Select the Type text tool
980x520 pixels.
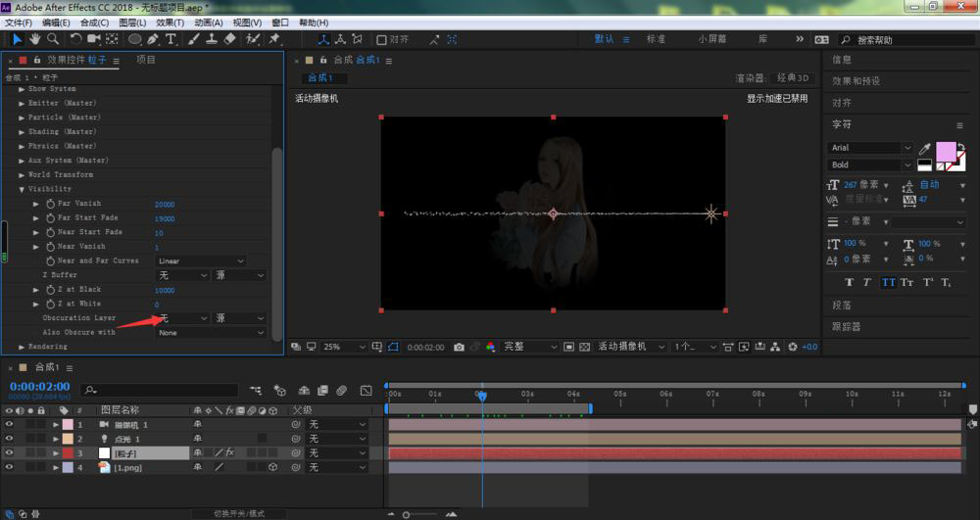pos(171,39)
